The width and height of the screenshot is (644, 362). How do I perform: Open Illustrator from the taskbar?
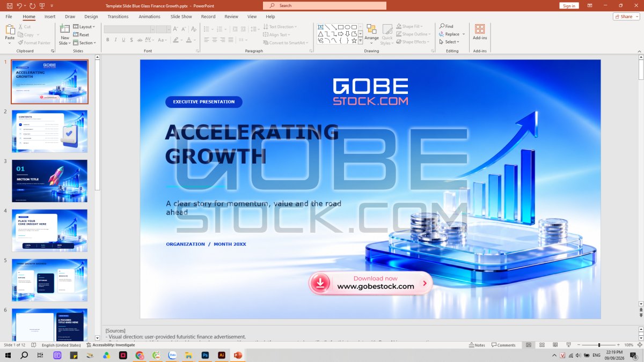[x=221, y=355]
